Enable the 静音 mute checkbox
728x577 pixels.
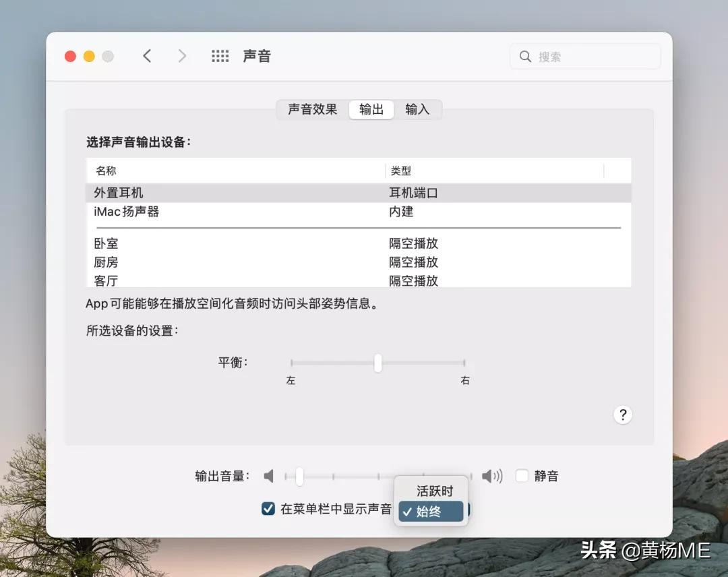click(522, 476)
